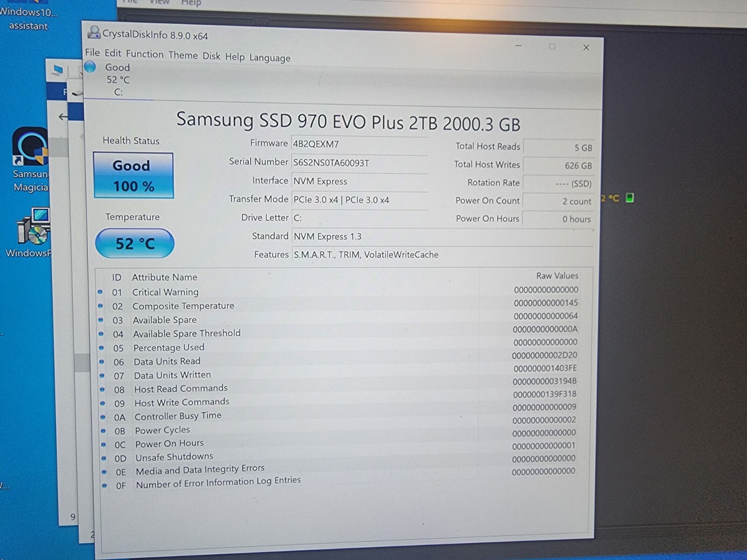
Task: Minimize the CrystalDiskInfo window
Action: 519,46
